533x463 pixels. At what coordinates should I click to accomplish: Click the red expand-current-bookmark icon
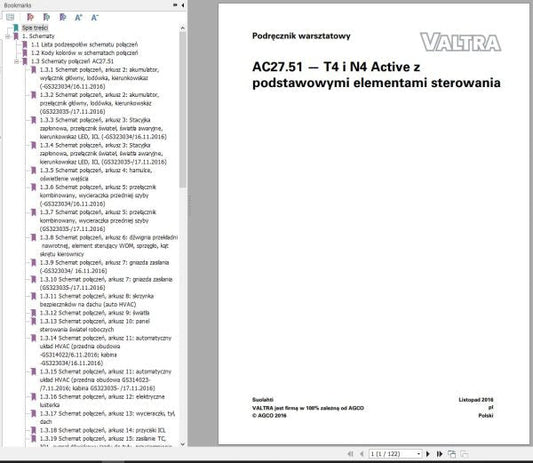(30, 17)
